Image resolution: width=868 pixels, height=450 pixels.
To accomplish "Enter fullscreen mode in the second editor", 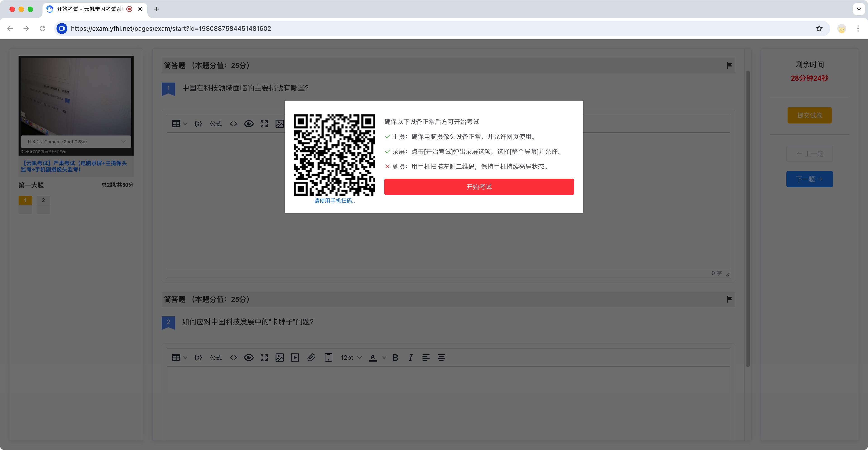I will click(264, 358).
